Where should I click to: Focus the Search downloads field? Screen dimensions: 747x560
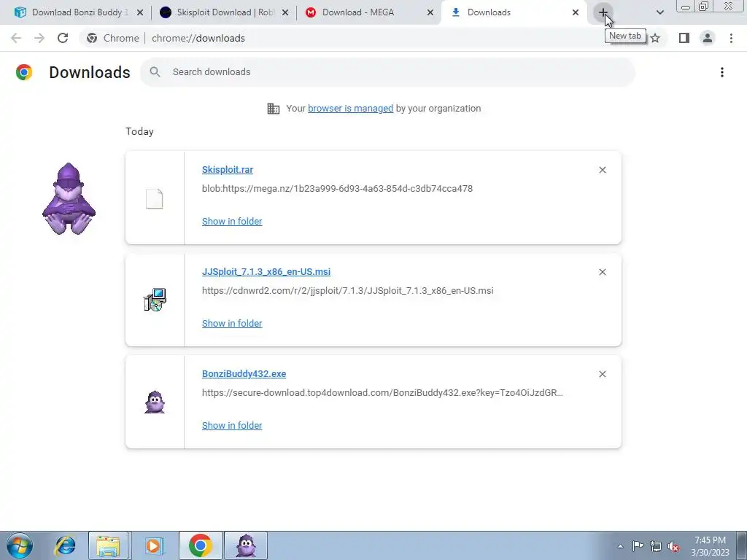pos(387,72)
